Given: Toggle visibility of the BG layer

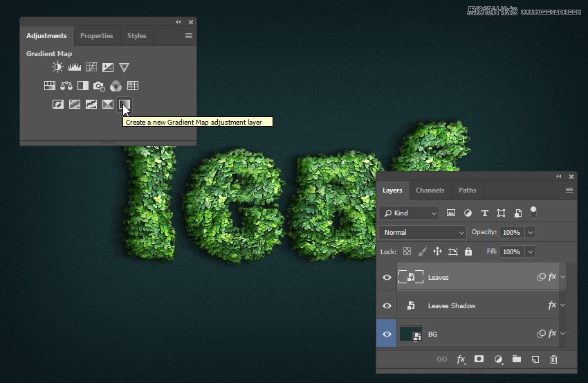Looking at the screenshot, I should tap(387, 334).
